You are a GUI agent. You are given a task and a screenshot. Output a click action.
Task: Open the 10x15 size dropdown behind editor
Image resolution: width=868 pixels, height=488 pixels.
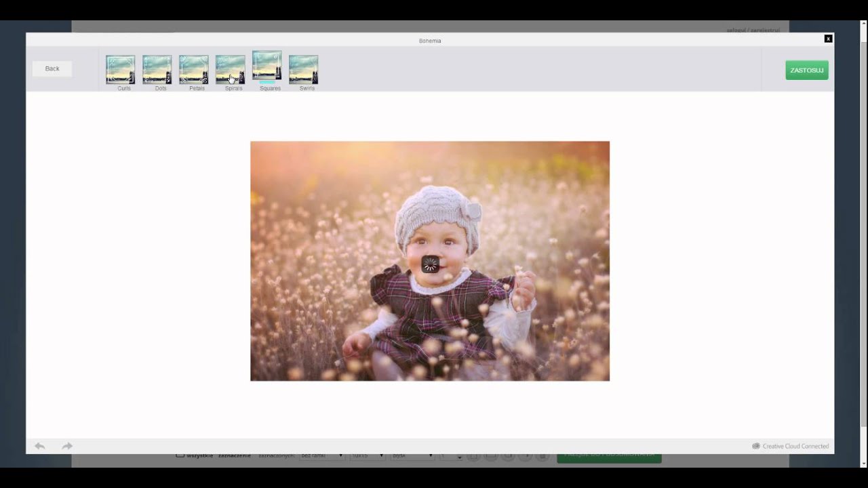click(x=368, y=456)
